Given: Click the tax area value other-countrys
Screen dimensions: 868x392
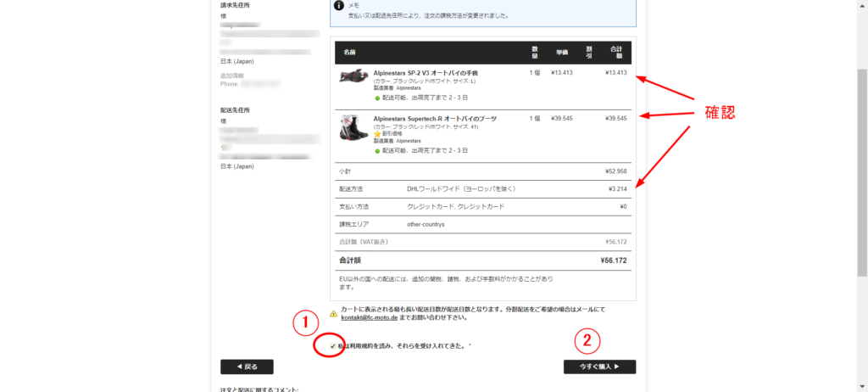Looking at the screenshot, I should pos(426,225).
